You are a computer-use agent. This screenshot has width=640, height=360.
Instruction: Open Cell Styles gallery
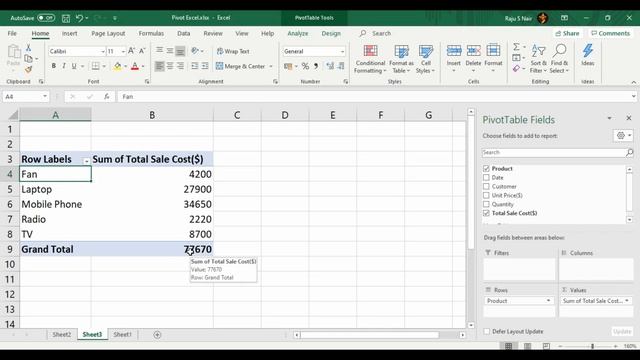426,59
